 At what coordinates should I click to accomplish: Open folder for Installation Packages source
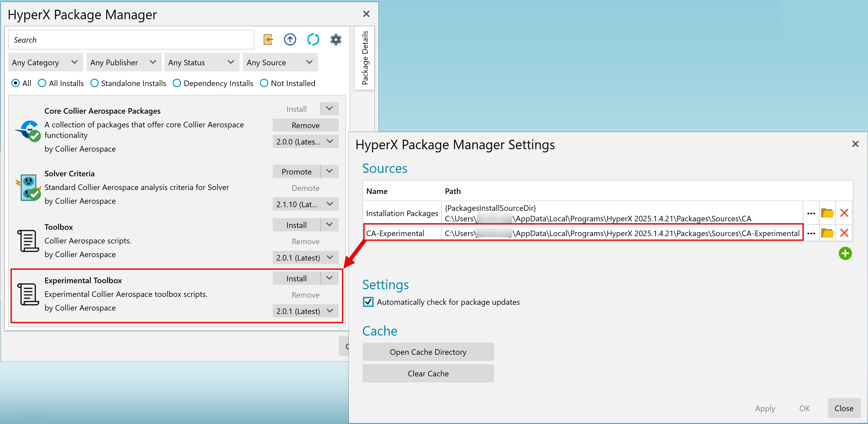pyautogui.click(x=827, y=213)
